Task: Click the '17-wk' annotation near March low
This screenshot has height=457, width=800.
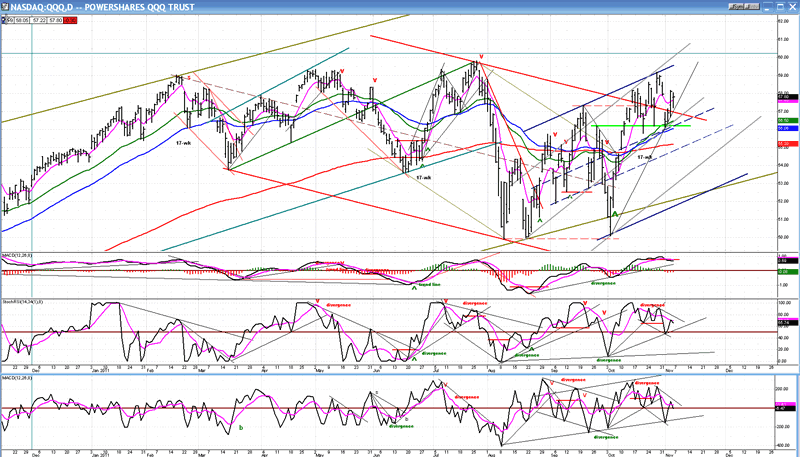Action: coord(183,143)
